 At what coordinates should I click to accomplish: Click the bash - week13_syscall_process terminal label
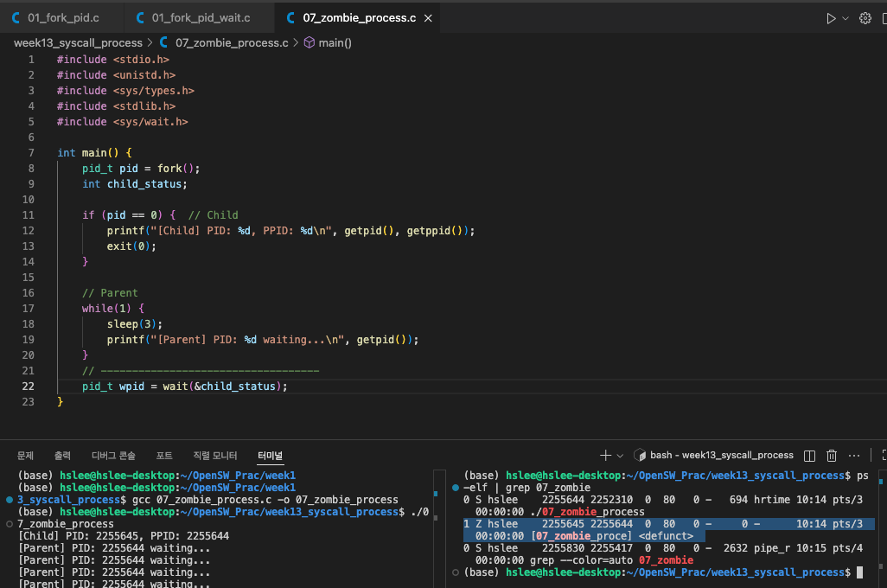click(721, 455)
